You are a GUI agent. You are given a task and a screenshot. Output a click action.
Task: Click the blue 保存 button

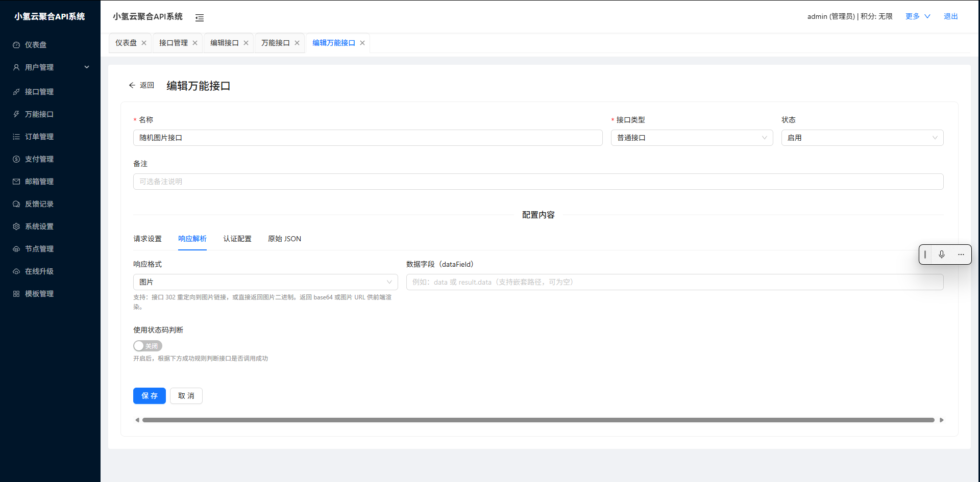pyautogui.click(x=149, y=396)
